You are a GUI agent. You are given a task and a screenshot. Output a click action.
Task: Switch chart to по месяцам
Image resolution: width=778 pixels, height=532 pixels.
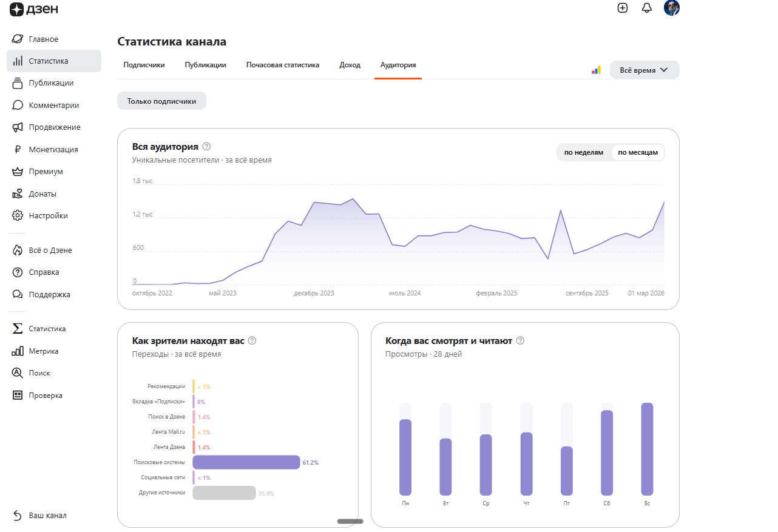[637, 152]
